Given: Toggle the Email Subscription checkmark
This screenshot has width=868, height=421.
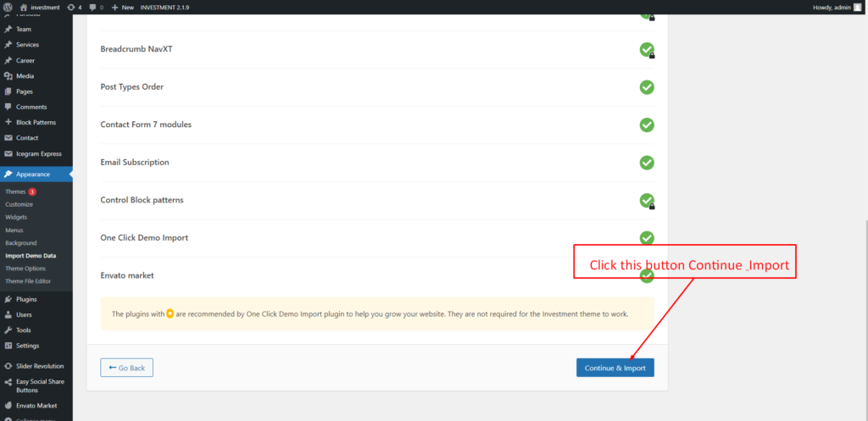Looking at the screenshot, I should click(647, 163).
